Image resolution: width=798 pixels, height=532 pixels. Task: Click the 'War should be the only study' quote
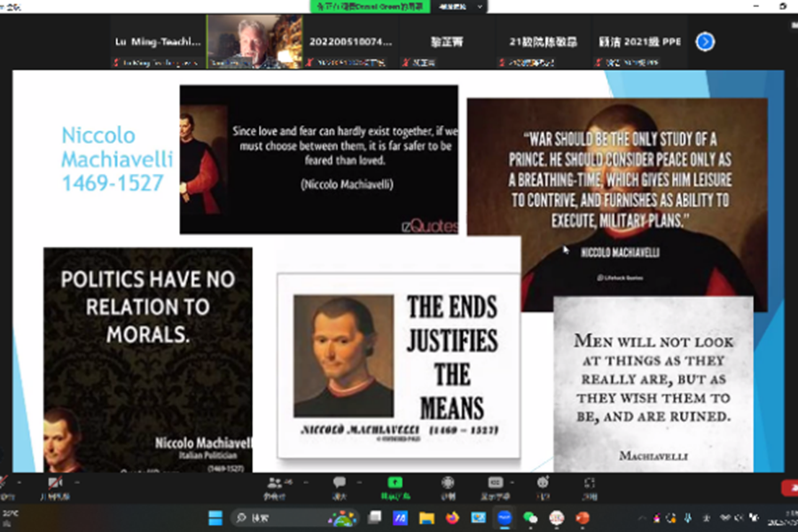pyautogui.click(x=620, y=179)
